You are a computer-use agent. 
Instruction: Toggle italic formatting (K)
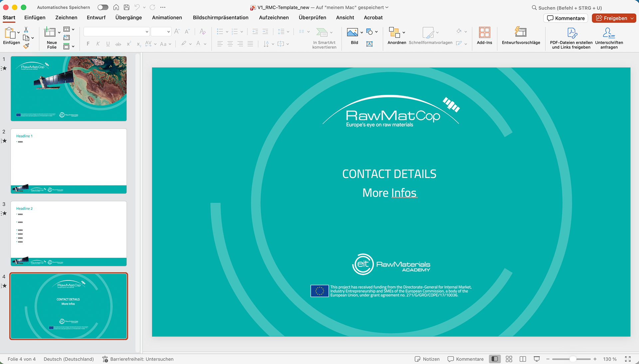coord(98,44)
